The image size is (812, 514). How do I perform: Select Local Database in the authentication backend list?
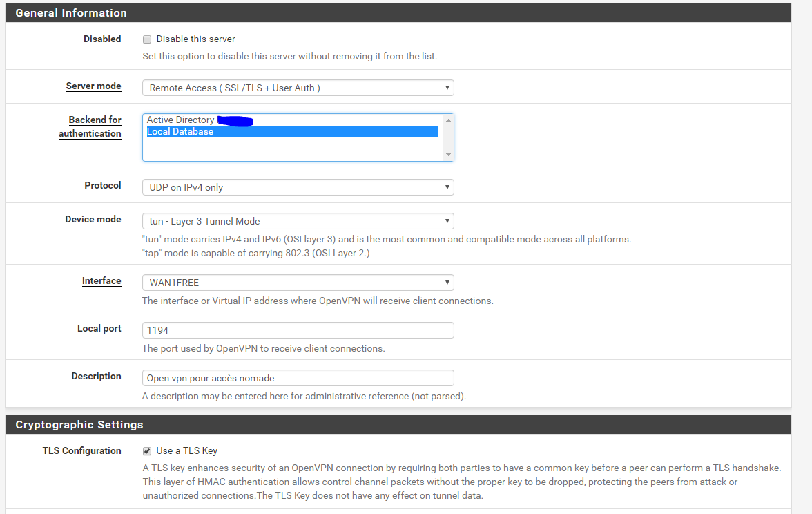(x=181, y=132)
